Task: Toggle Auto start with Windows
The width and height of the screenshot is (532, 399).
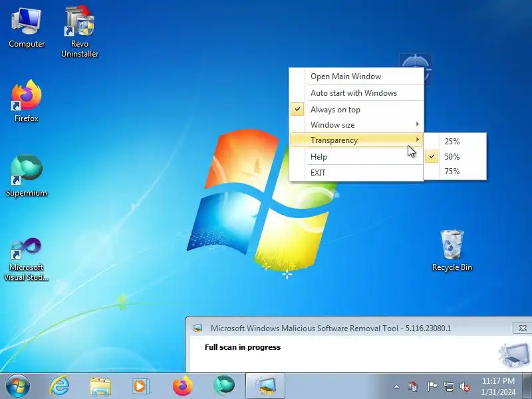Action: (x=356, y=93)
